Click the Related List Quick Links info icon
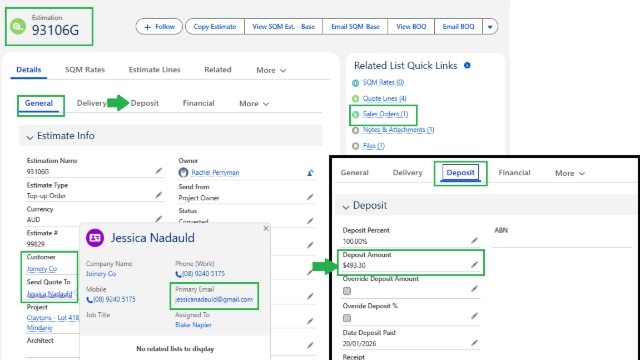This screenshot has height=360, width=640. click(x=467, y=65)
